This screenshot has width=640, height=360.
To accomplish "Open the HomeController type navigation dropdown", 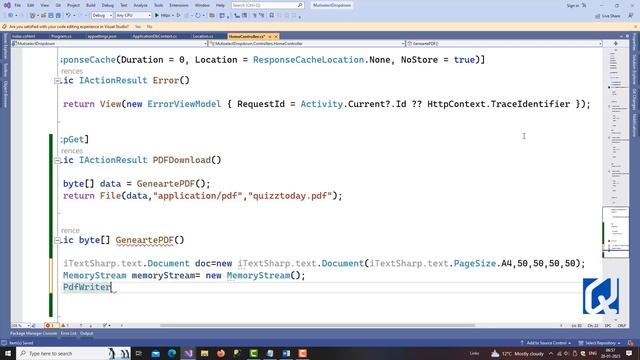I will coord(307,43).
